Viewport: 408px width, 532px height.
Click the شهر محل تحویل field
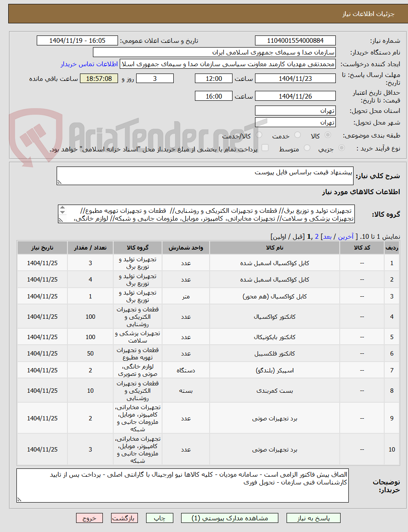pyautogui.click(x=295, y=122)
